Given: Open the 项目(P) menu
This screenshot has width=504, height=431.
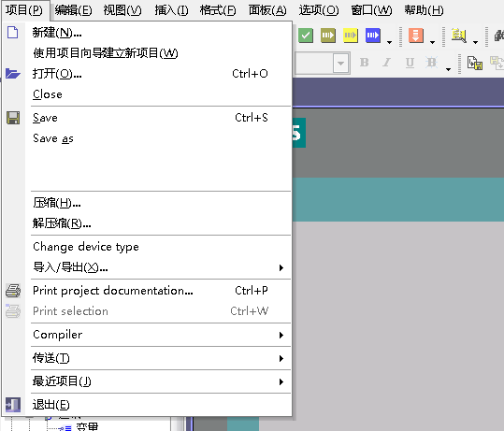Looking at the screenshot, I should [24, 10].
